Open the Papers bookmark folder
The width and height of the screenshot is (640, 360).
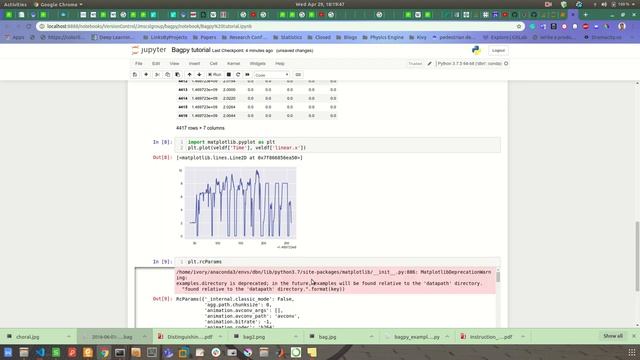204,37
